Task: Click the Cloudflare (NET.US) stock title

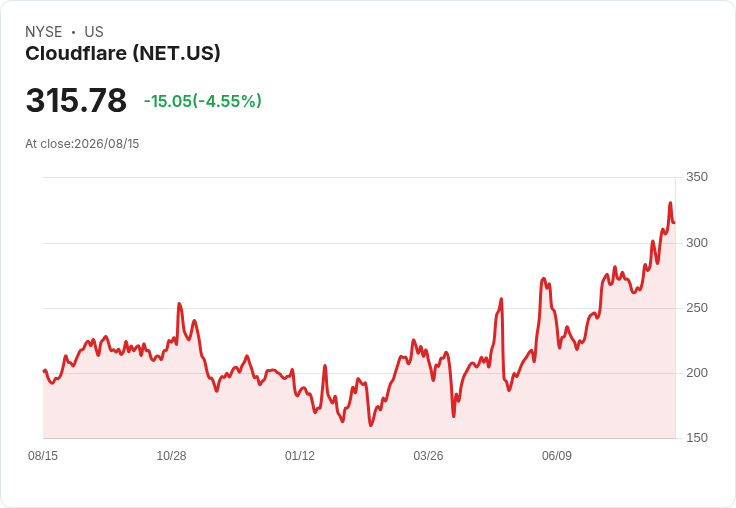Action: 123,53
